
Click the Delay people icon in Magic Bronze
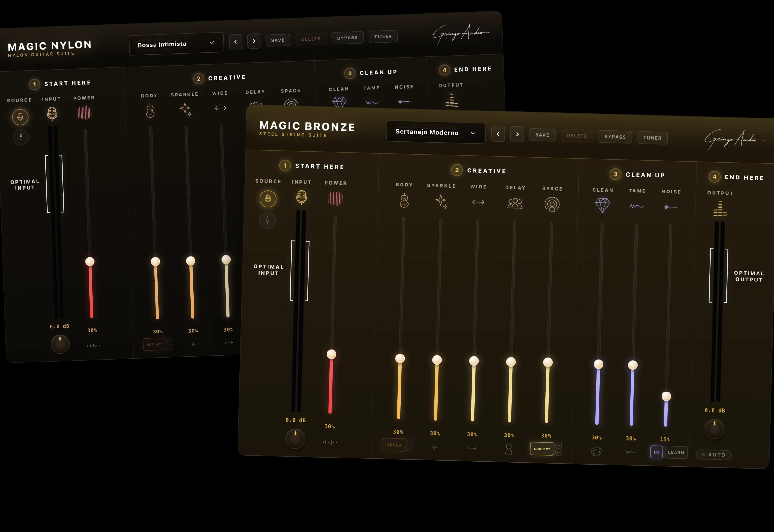[515, 203]
